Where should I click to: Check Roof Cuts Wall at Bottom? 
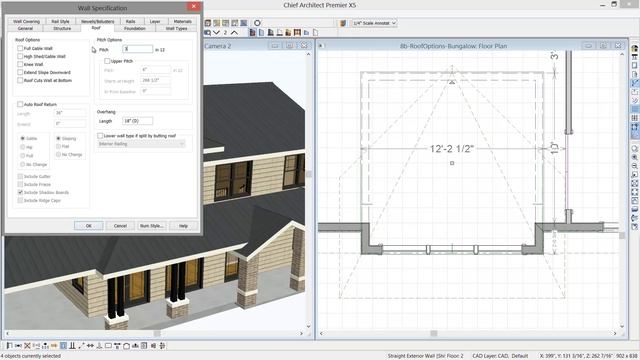[20, 80]
